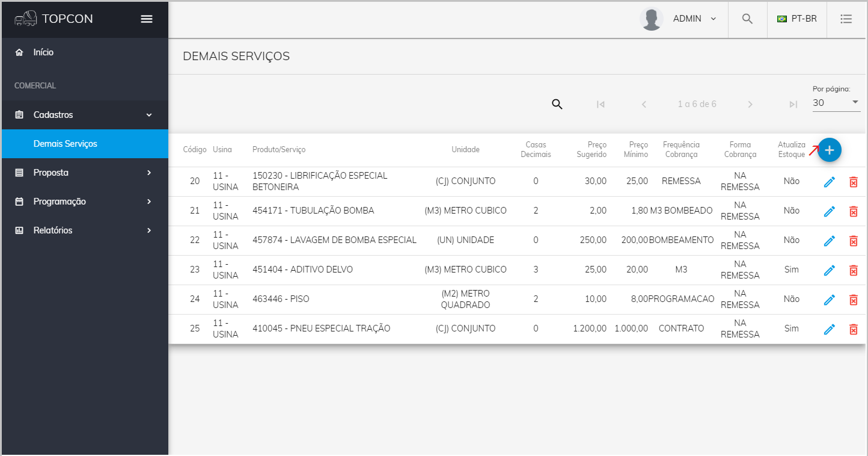Go to first page icon
This screenshot has height=456, width=868.
[601, 104]
